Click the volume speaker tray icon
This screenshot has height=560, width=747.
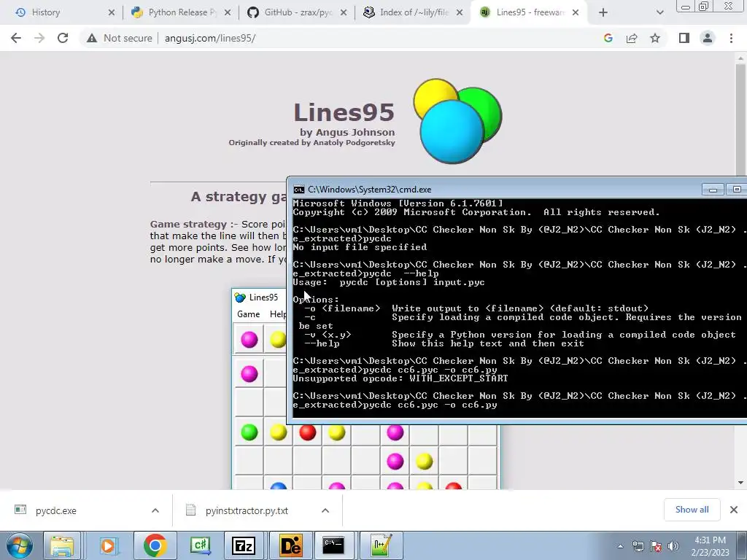coord(673,546)
